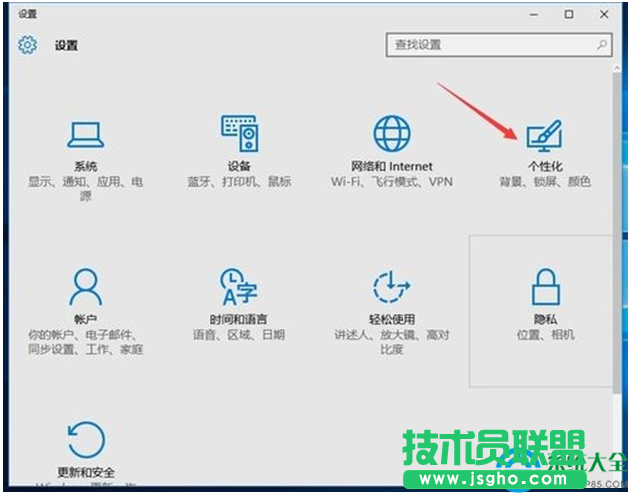Click the 轻松使用 label text
Image resolution: width=630 pixels, height=495 pixels.
click(392, 319)
